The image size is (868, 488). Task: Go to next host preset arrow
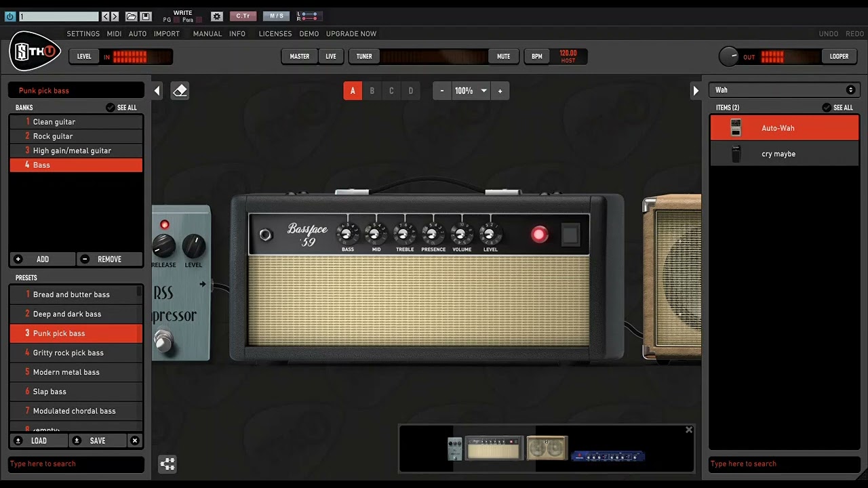tap(115, 16)
